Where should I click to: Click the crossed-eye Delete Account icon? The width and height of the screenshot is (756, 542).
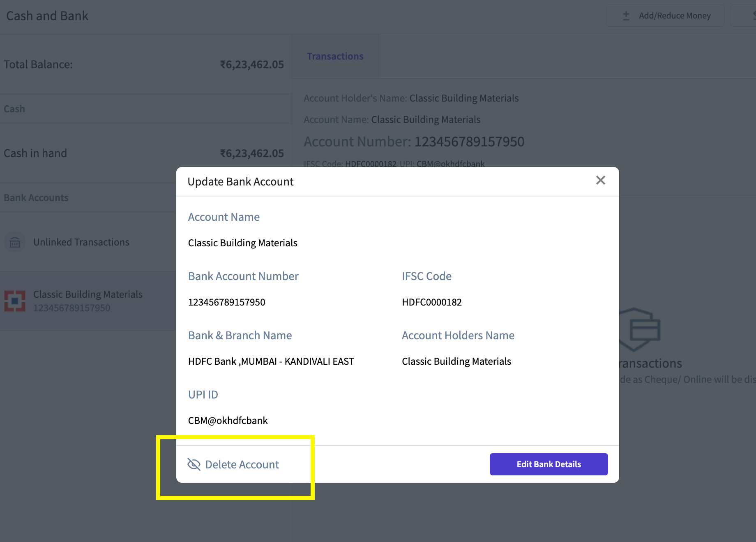(x=194, y=464)
